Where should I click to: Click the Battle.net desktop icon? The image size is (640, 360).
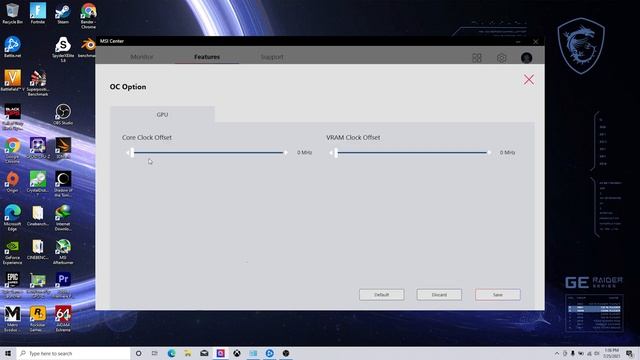(12, 47)
